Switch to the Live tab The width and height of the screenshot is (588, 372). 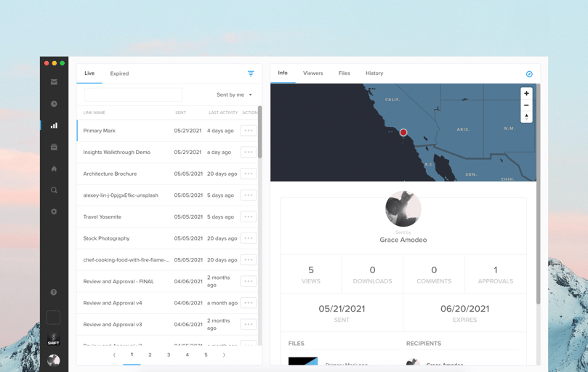tap(89, 73)
